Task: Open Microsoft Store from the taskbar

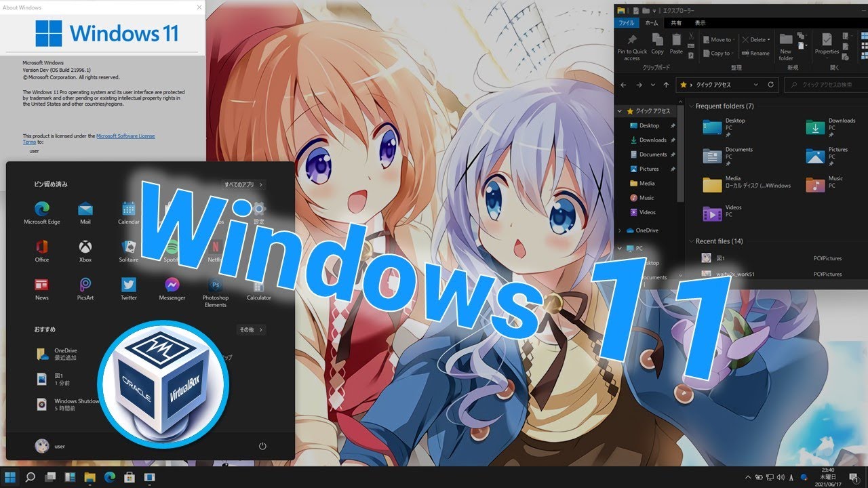Action: pyautogui.click(x=130, y=477)
